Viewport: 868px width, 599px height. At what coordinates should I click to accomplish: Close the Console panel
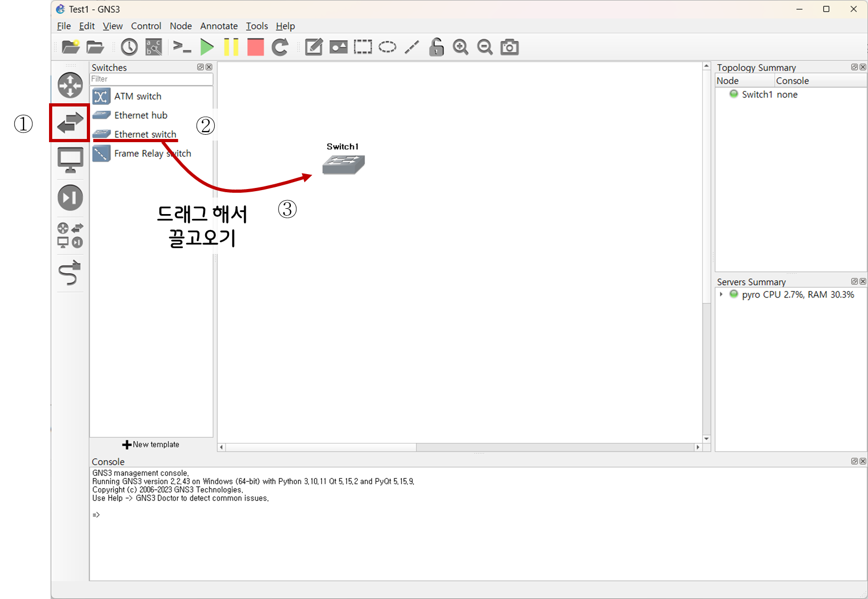[x=863, y=461]
